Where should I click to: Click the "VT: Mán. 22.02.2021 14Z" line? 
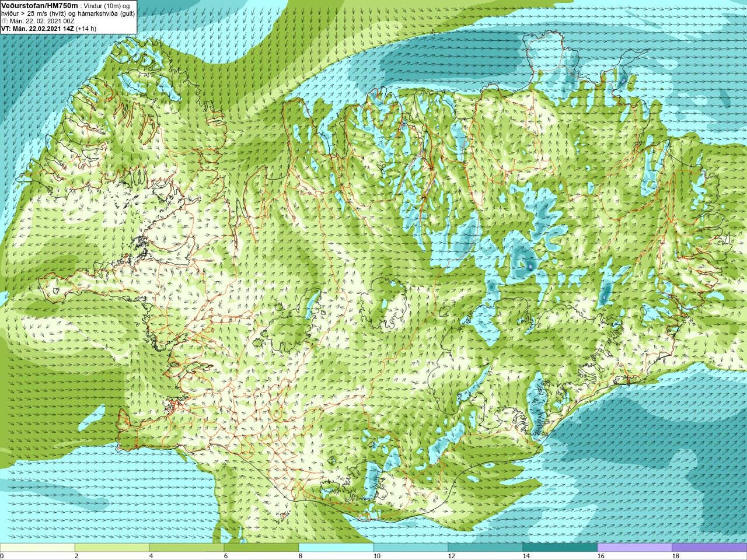coord(37,28)
